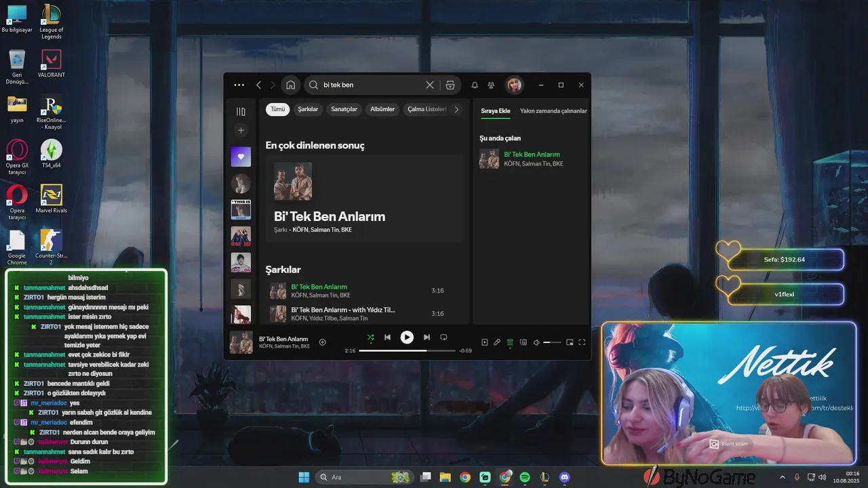The width and height of the screenshot is (868, 488).
Task: Open the Friend Activity icon
Action: point(491,85)
